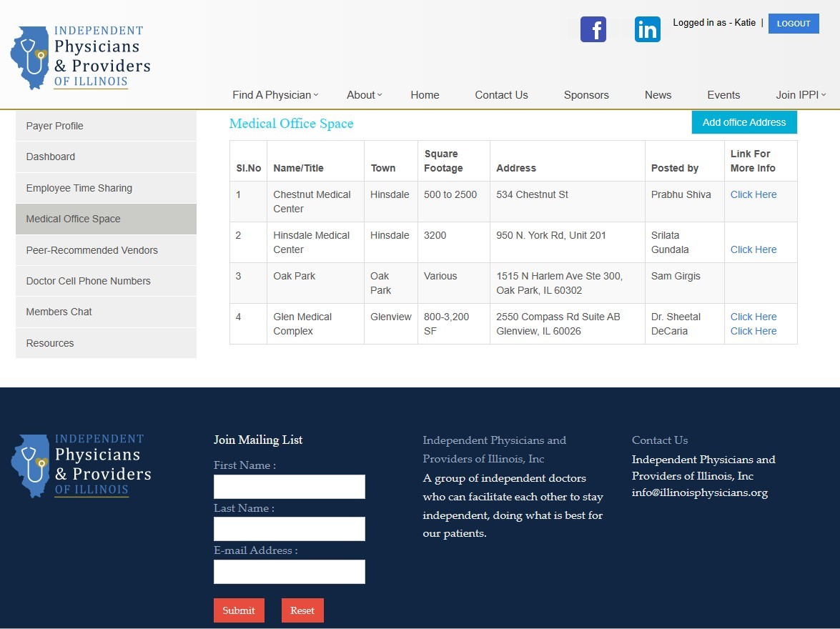Open the Events page
This screenshot has width=840, height=629.
pyautogui.click(x=723, y=95)
